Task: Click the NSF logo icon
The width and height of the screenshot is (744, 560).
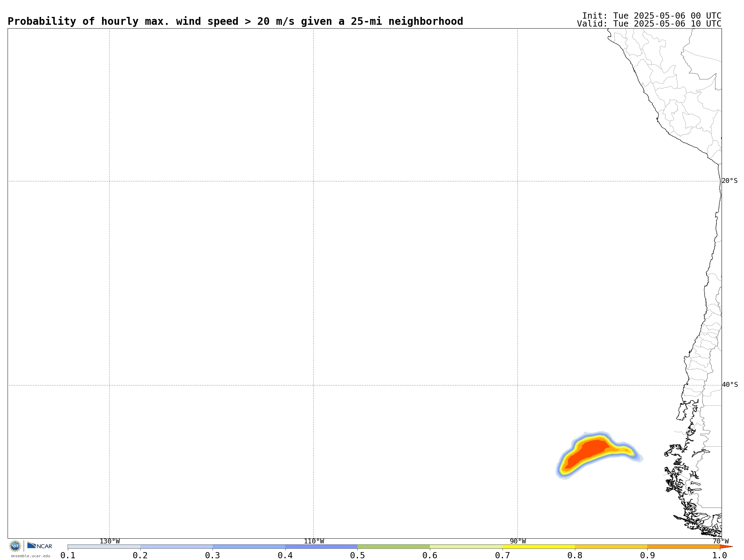Action: pos(15,546)
